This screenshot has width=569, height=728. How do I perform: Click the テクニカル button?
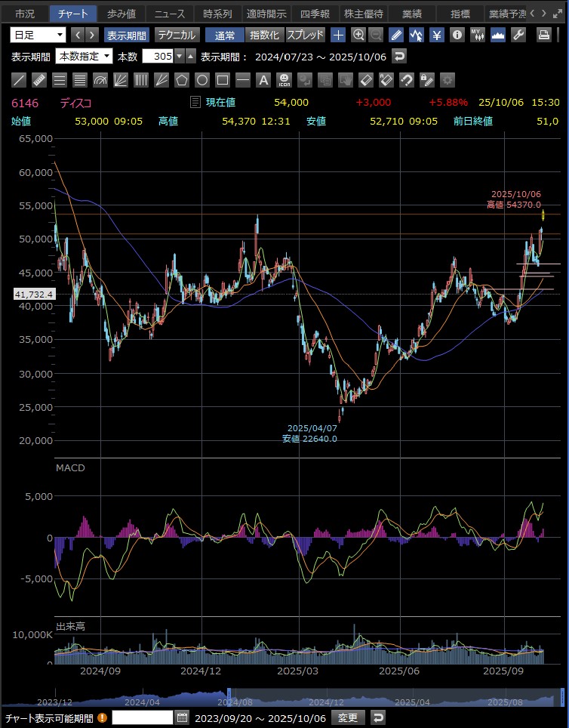[177, 35]
